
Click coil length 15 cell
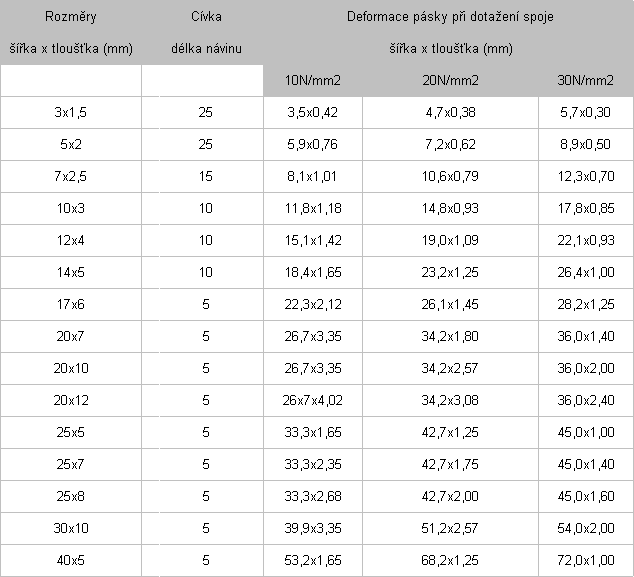tap(206, 176)
